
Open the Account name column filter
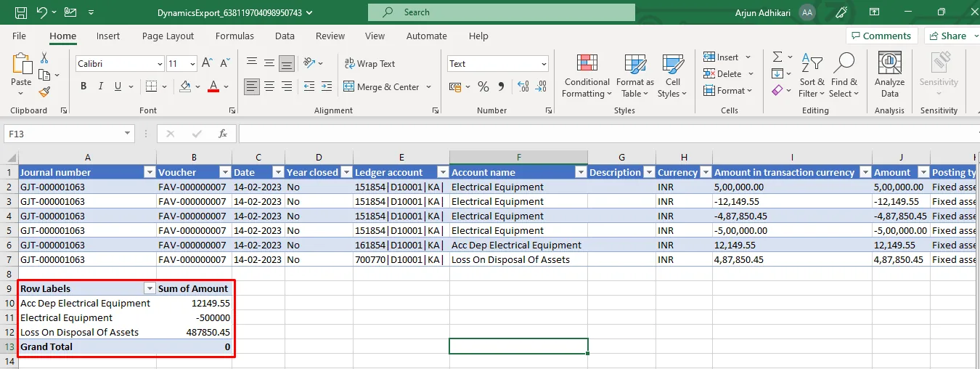580,173
